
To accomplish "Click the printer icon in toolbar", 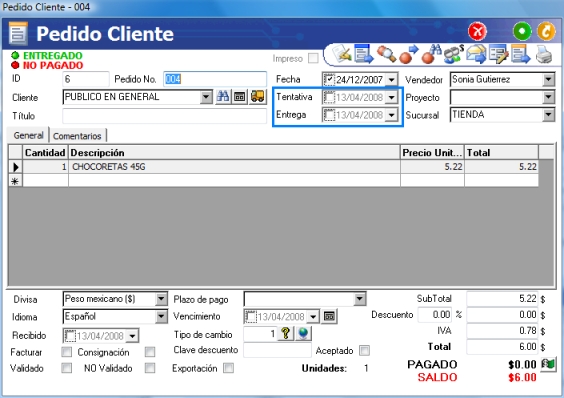I will click(544, 55).
